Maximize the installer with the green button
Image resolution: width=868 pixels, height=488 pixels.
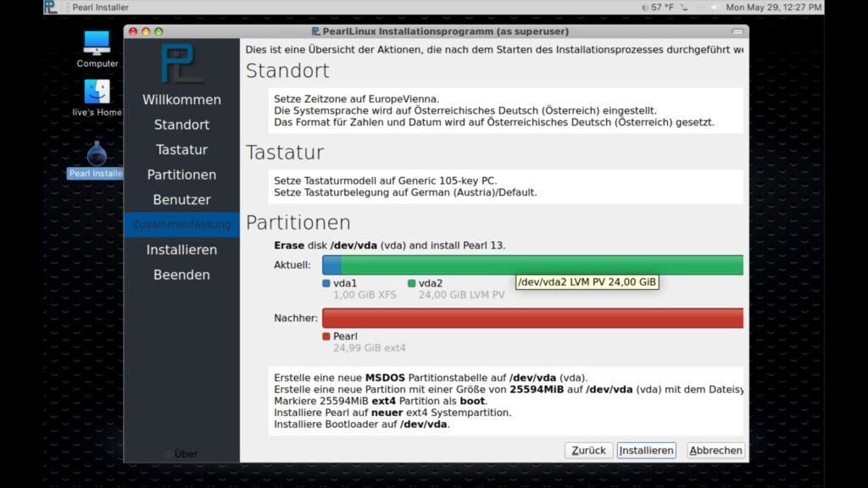159,31
